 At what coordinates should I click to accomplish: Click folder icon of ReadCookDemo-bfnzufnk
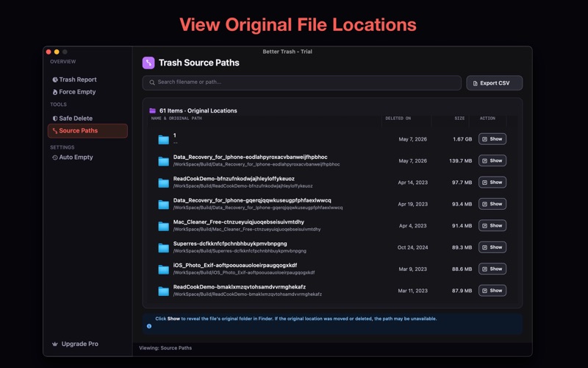click(163, 183)
